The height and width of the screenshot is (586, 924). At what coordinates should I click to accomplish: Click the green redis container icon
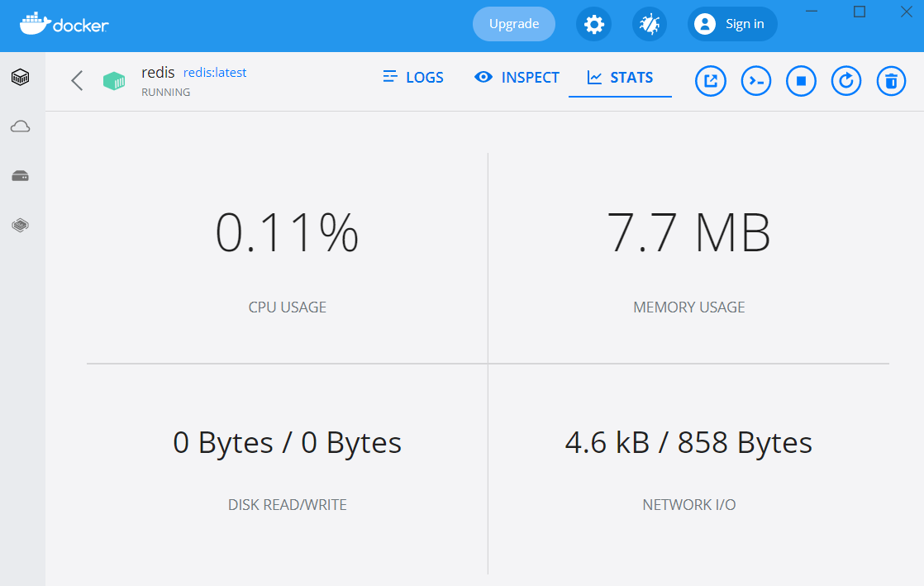[x=114, y=81]
